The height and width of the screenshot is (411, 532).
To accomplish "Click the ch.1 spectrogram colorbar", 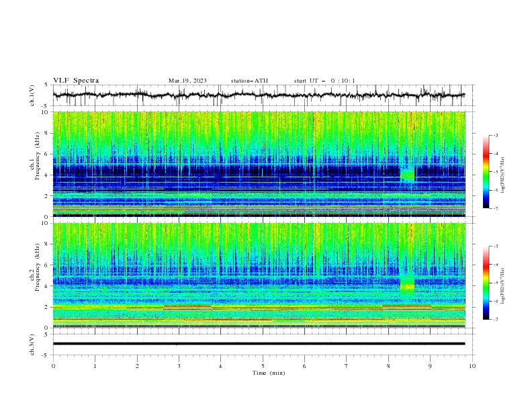I will click(486, 172).
